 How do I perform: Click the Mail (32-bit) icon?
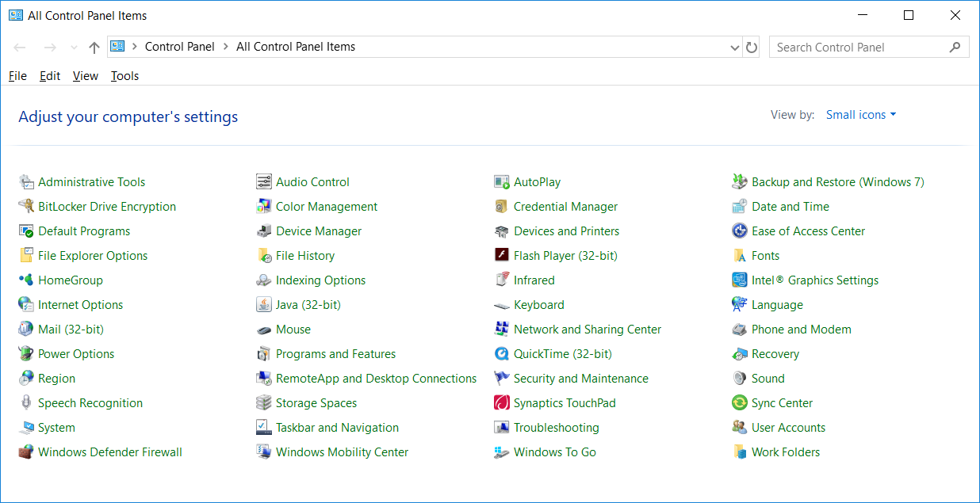(26, 330)
